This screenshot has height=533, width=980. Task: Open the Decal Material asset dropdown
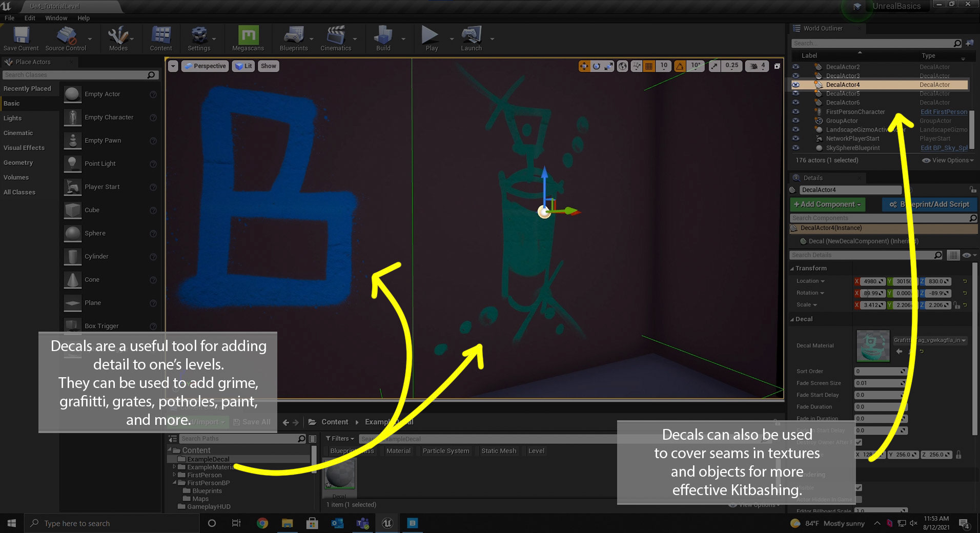930,340
